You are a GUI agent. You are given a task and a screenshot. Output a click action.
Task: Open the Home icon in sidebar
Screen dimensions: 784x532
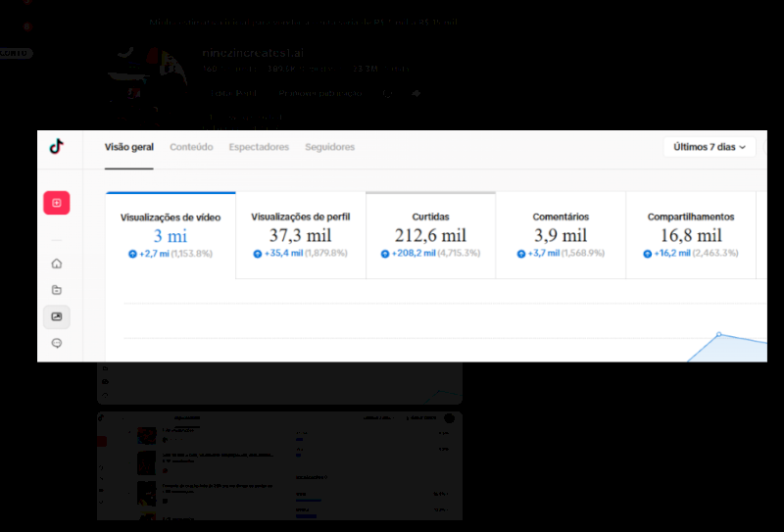[57, 264]
